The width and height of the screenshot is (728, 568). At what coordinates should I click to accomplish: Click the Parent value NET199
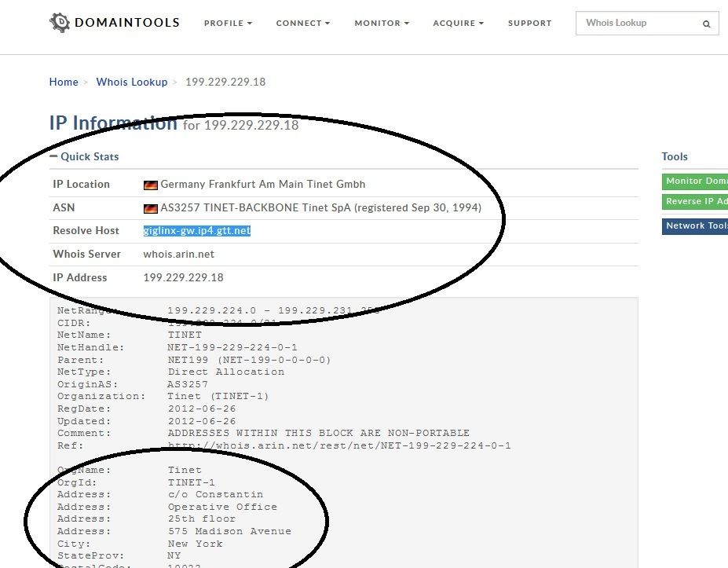249,360
